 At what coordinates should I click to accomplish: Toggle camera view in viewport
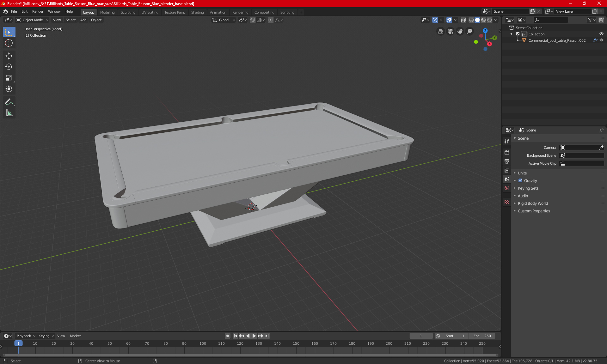tap(450, 31)
